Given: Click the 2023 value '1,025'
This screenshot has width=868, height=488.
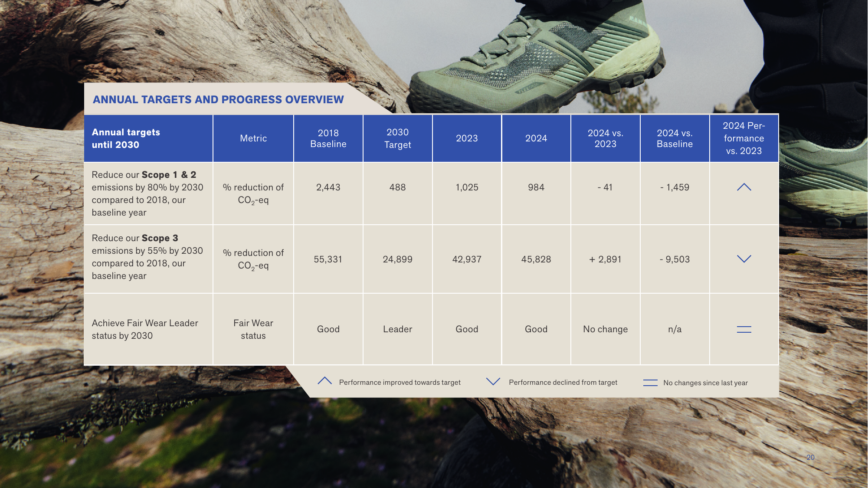Looking at the screenshot, I should tap(467, 187).
